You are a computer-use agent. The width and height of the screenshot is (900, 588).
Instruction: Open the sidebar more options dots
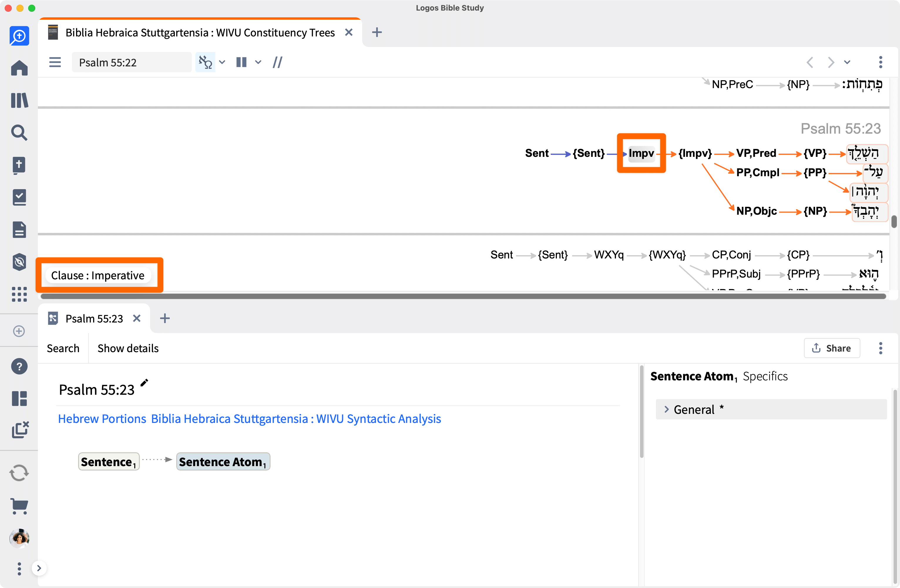click(x=19, y=569)
